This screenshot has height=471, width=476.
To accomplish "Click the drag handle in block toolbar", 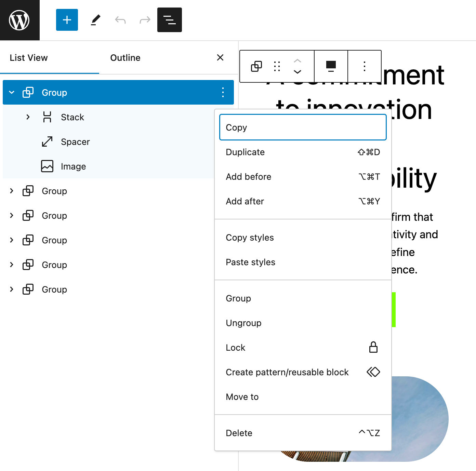I will click(x=277, y=66).
